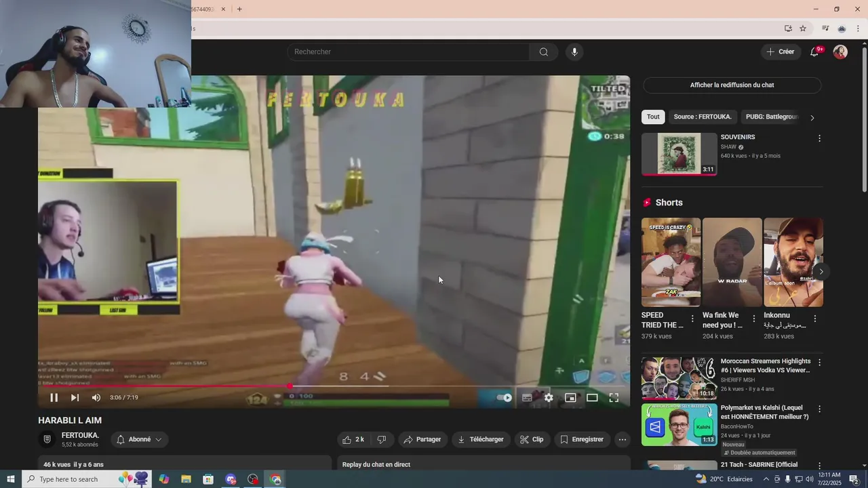This screenshot has width=868, height=488.
Task: Select the Tout filter chip
Action: tap(653, 117)
